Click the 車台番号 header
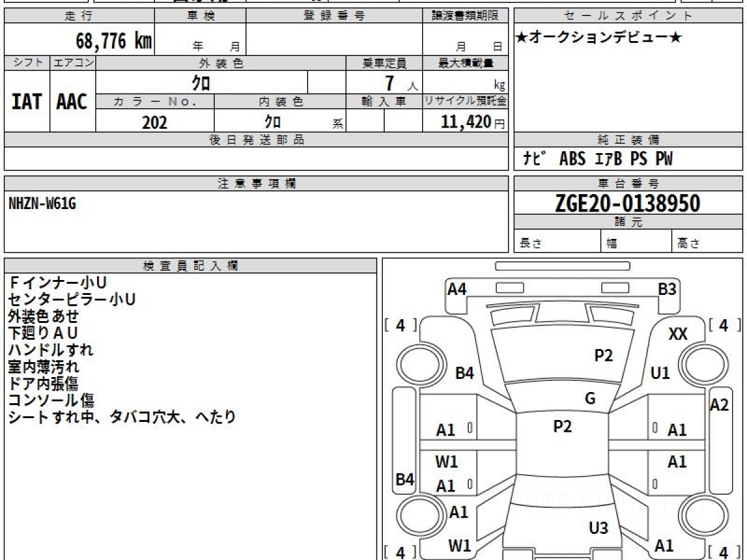 [628, 184]
